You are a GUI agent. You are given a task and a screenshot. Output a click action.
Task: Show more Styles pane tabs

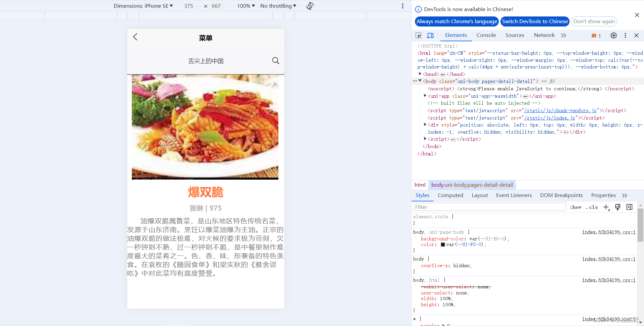pos(625,195)
